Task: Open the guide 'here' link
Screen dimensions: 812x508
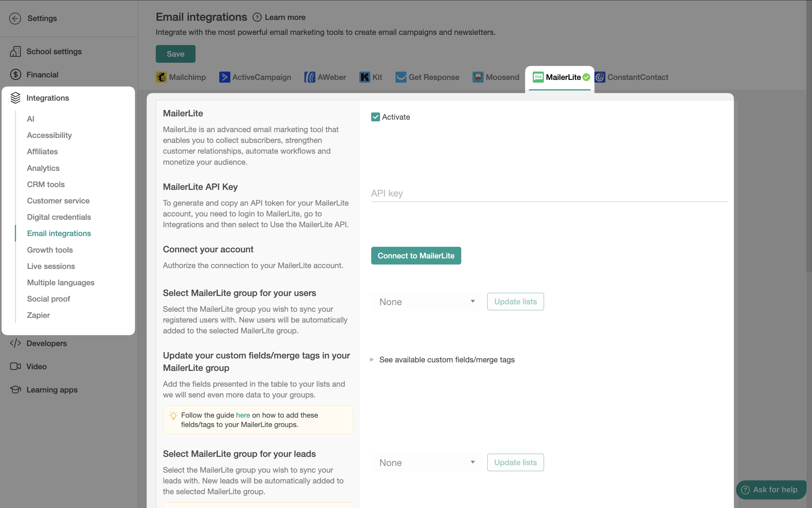Action: [x=243, y=415]
